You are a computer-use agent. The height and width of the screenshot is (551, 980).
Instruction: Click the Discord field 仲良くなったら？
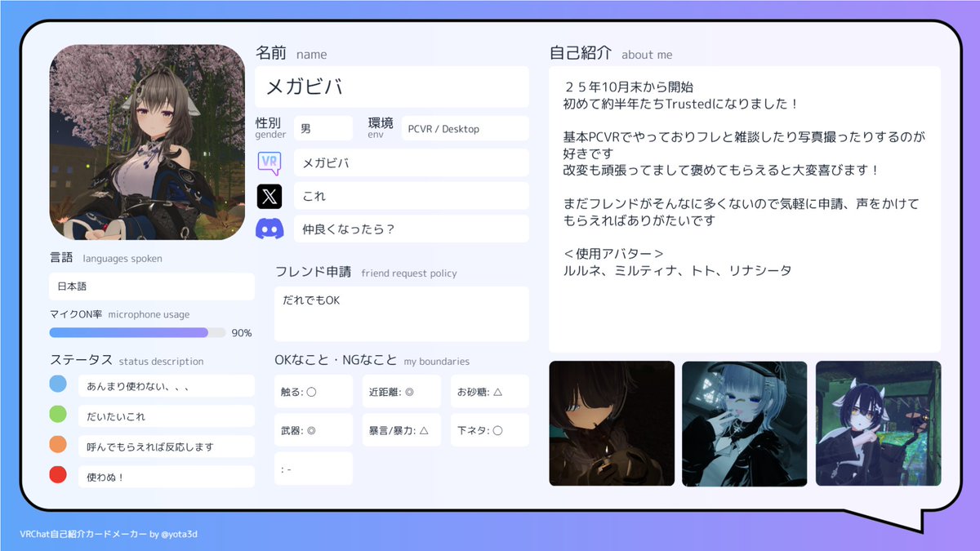coord(412,229)
